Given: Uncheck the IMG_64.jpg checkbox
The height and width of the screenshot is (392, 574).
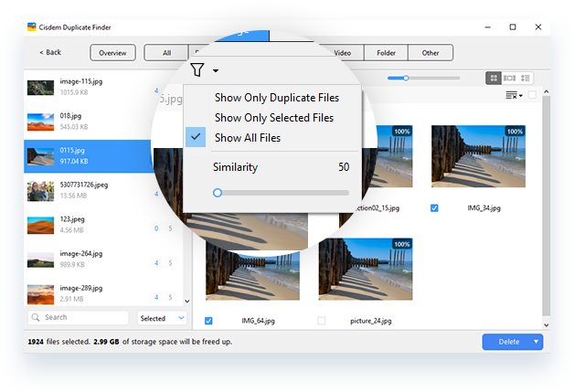Looking at the screenshot, I should (209, 321).
